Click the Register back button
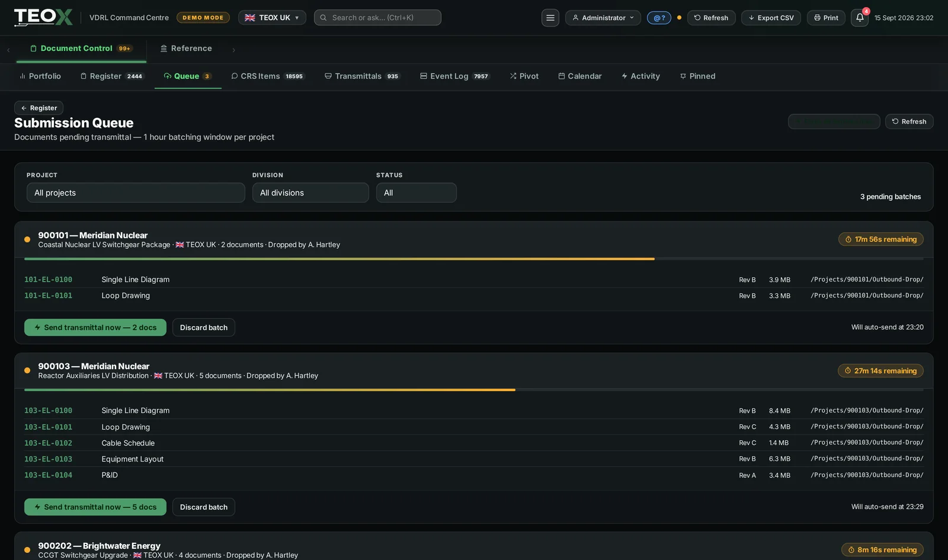Image resolution: width=948 pixels, height=560 pixels. point(39,108)
